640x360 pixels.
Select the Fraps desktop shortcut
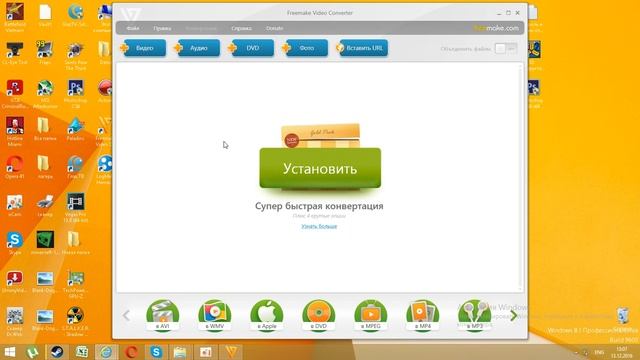coord(45,53)
